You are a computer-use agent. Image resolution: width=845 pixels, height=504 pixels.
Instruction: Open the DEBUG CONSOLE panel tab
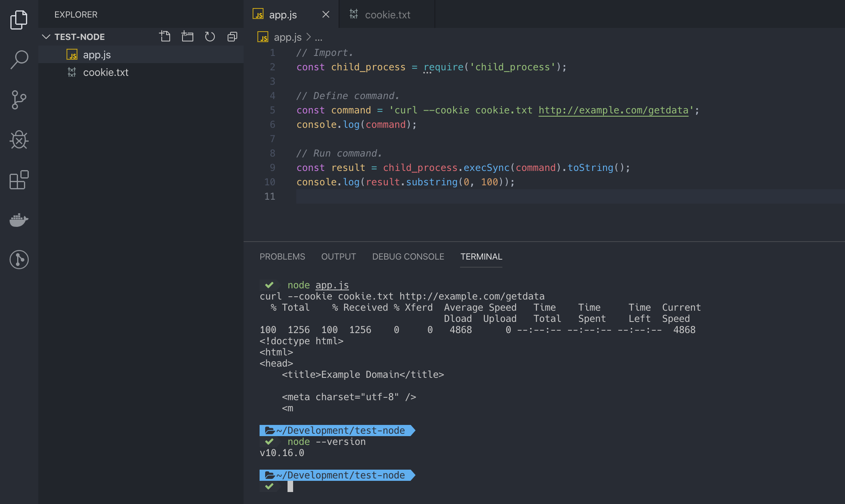point(408,257)
